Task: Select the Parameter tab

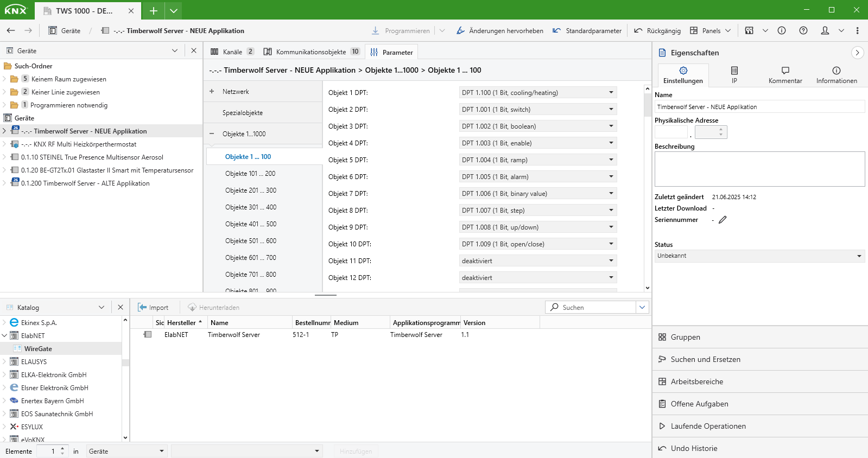Action: 391,52
